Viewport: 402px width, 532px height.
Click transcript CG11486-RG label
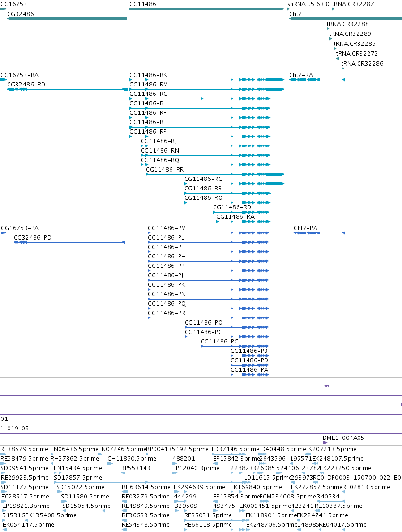[x=149, y=94]
